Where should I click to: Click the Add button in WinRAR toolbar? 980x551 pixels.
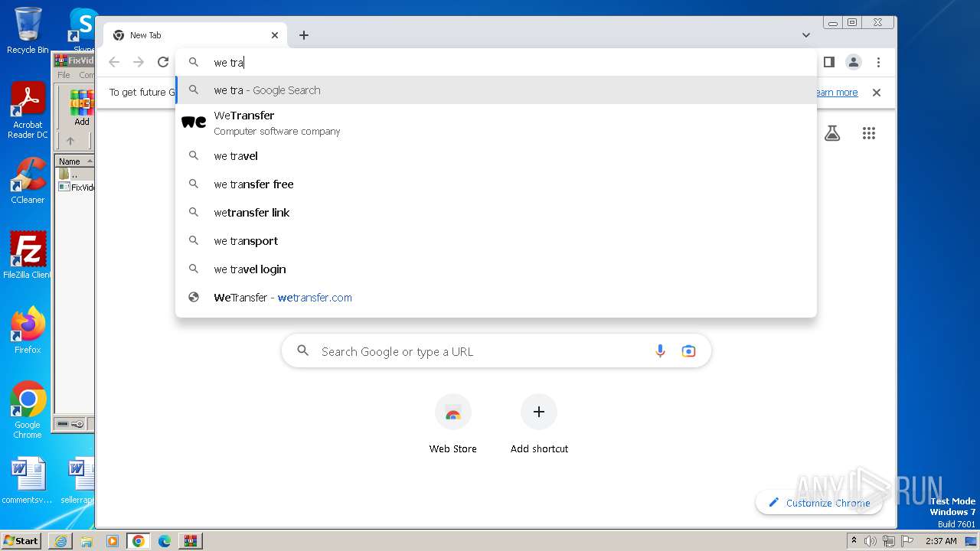click(81, 108)
